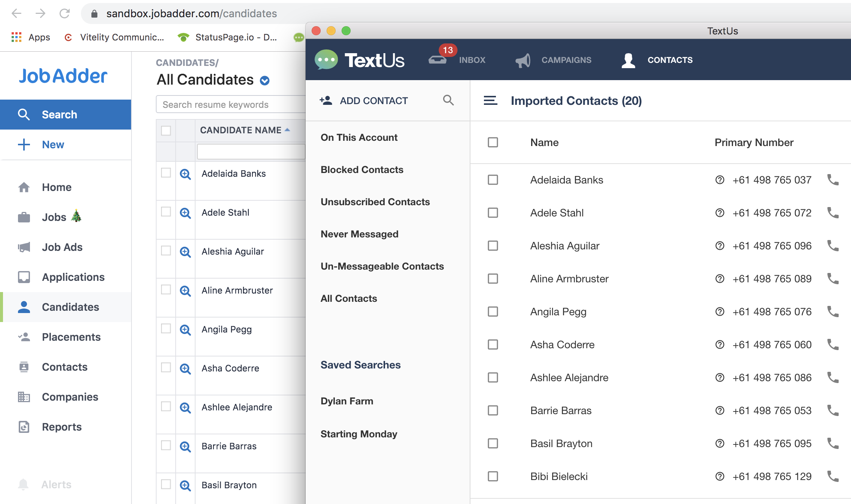Open the Dylan Farm saved search

346,401
